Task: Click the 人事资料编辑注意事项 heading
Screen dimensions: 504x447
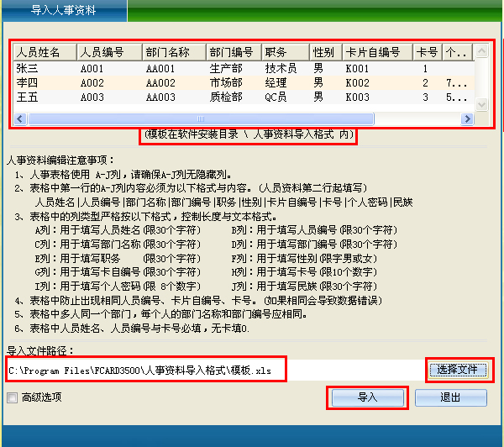Action: coord(60,160)
